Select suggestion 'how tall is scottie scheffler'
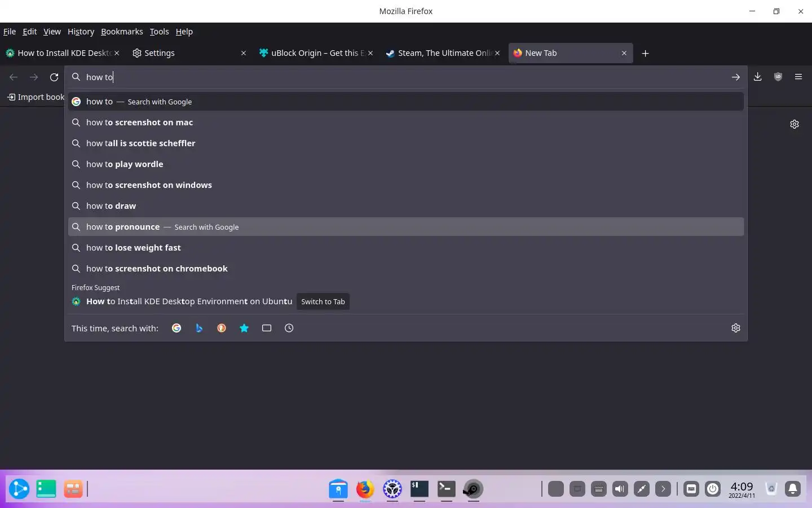The width and height of the screenshot is (812, 508). pyautogui.click(x=406, y=143)
